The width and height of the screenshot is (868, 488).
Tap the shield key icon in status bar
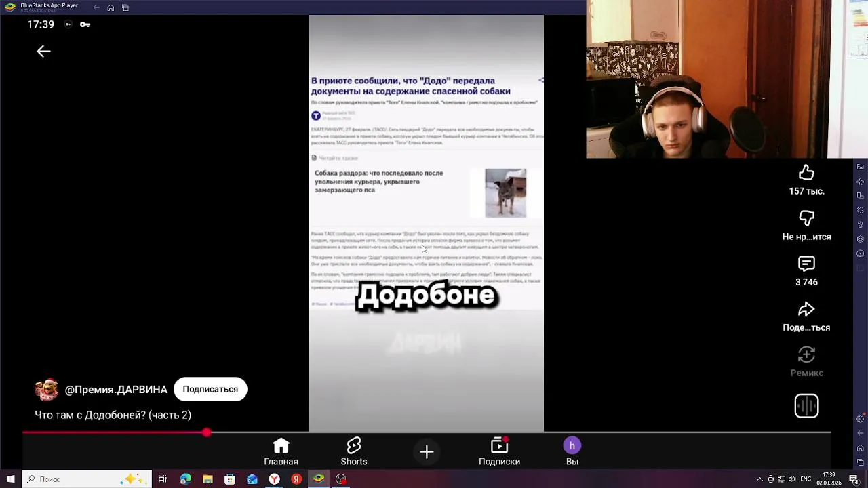(68, 24)
